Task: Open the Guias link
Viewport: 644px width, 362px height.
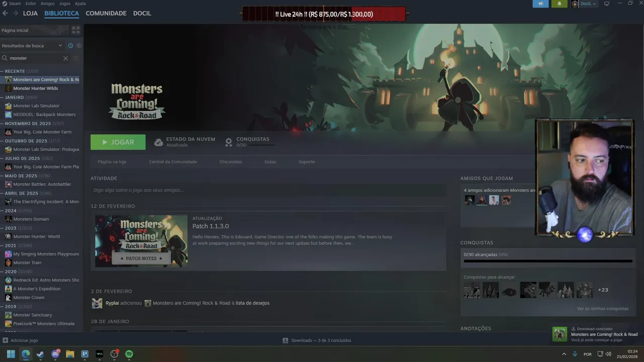Action: pyautogui.click(x=270, y=162)
